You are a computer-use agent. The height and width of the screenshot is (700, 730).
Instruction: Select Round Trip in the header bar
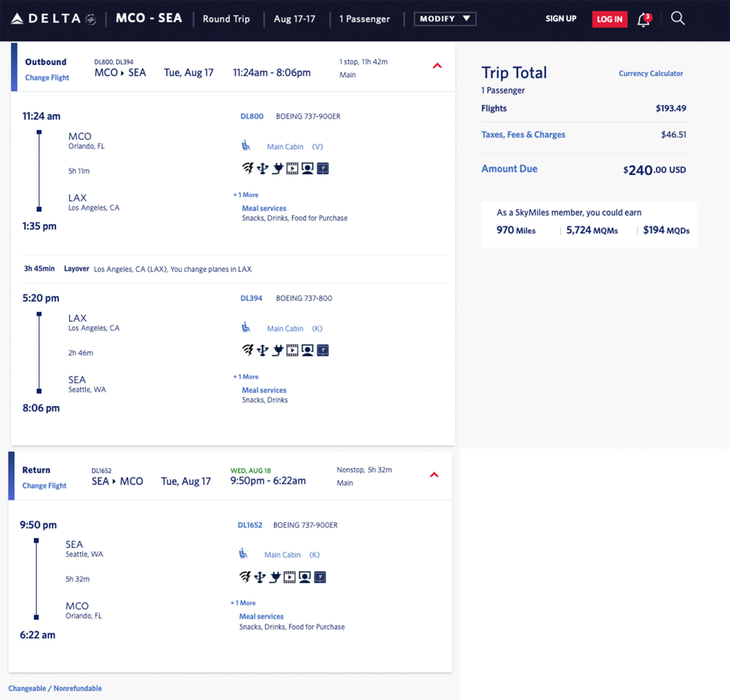(226, 19)
